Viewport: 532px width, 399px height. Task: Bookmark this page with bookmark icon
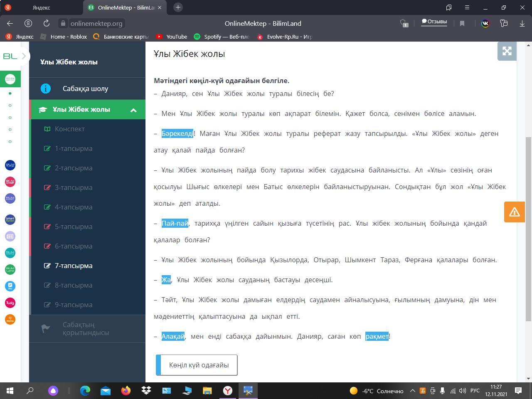pos(462,23)
